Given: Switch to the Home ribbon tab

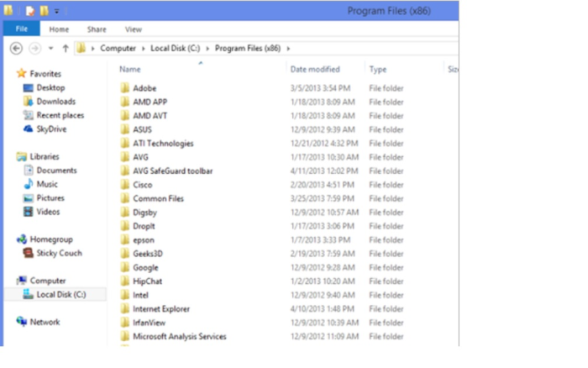Looking at the screenshot, I should (59, 29).
